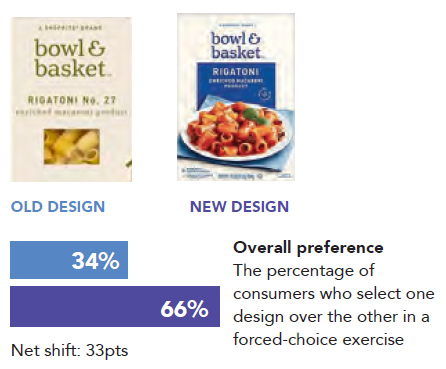Screen dimensions: 446x369
Task: Click the blue RIGATONI banner on new box
Action: pyautogui.click(x=236, y=86)
